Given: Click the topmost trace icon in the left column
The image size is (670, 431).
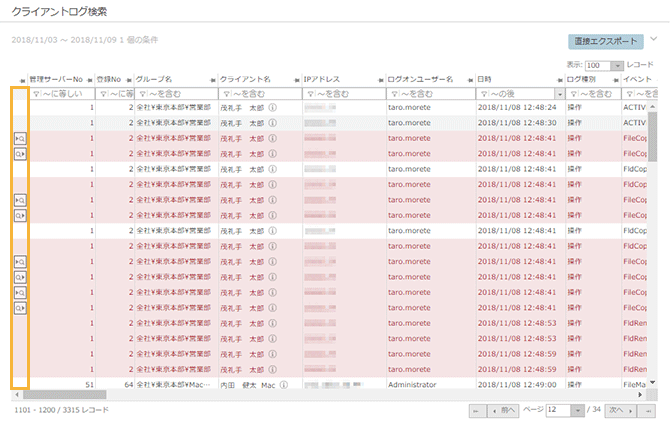Looking at the screenshot, I should [x=20, y=139].
